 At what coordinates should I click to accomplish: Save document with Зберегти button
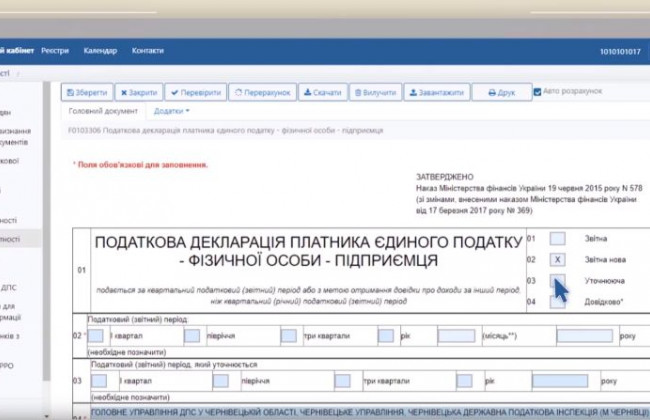tap(87, 92)
